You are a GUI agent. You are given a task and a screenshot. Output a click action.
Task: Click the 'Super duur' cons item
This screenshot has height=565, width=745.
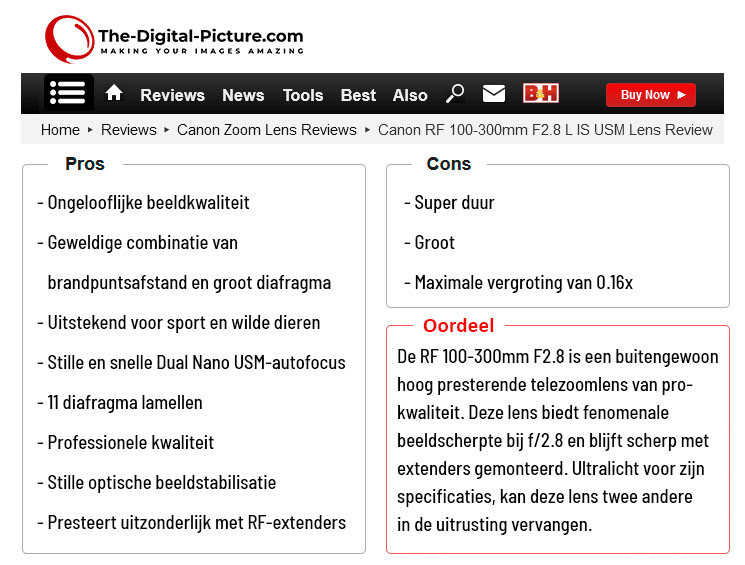[x=454, y=203]
